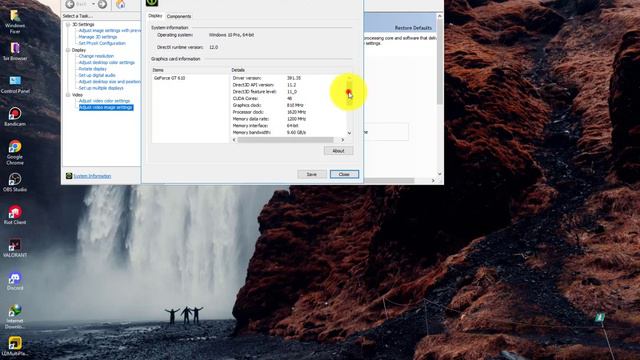Click the Close button in System Information

pos(344,174)
